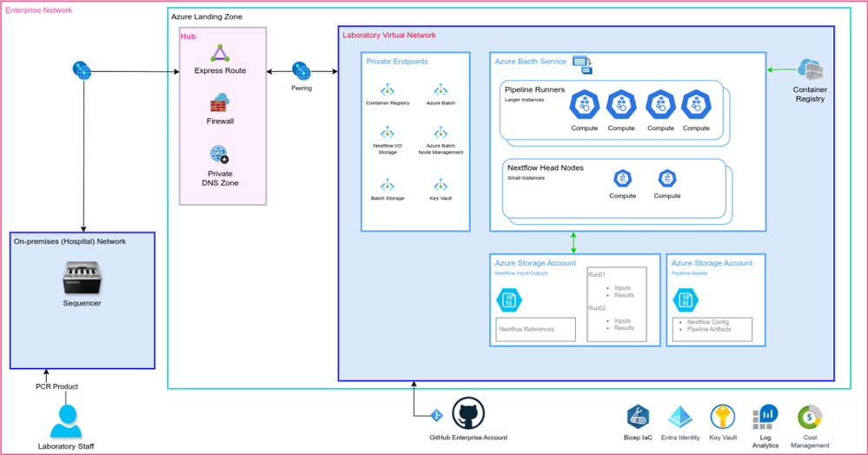The width and height of the screenshot is (868, 455).
Task: Click the 'Hub' label
Action: [x=189, y=36]
